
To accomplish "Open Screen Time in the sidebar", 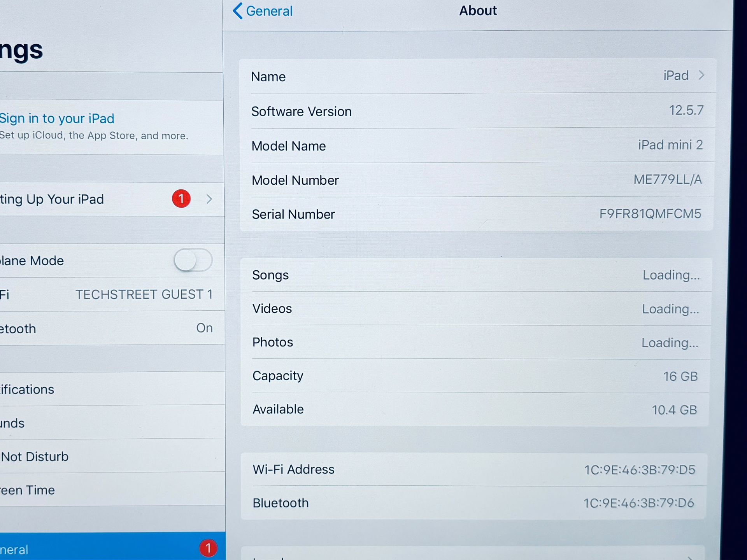I will tap(112, 490).
